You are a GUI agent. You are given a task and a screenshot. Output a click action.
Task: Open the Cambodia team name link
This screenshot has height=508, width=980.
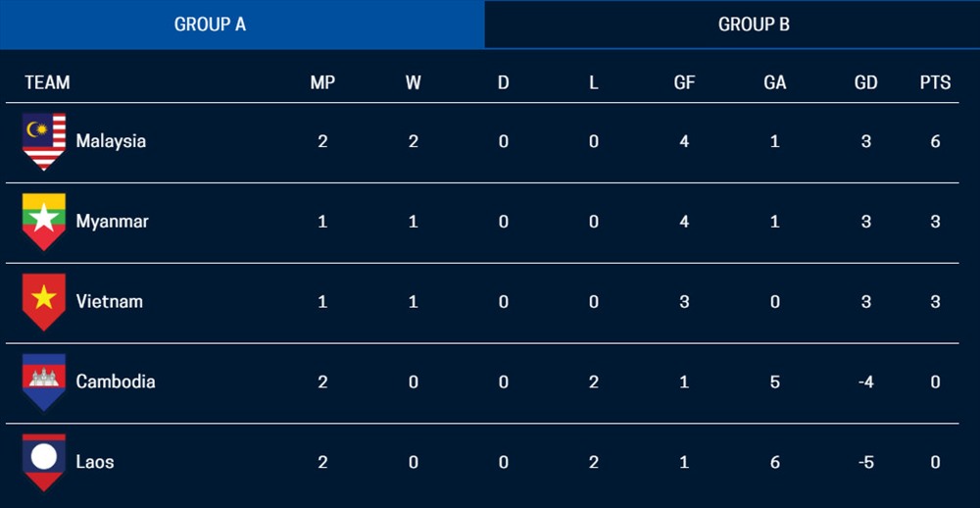[116, 381]
